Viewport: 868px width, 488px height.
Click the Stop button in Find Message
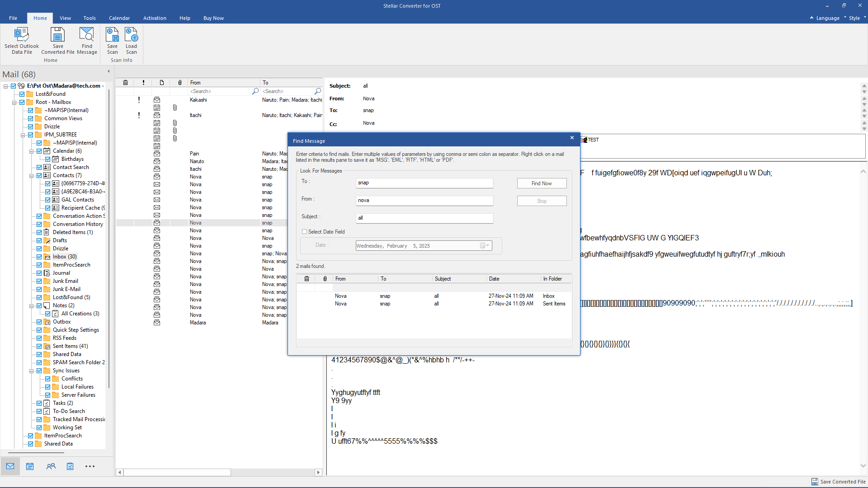[542, 201]
